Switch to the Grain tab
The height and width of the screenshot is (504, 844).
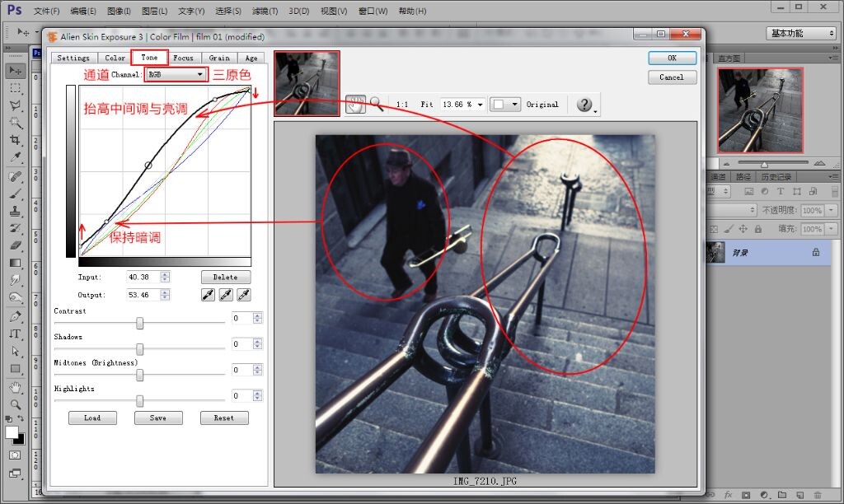click(219, 58)
